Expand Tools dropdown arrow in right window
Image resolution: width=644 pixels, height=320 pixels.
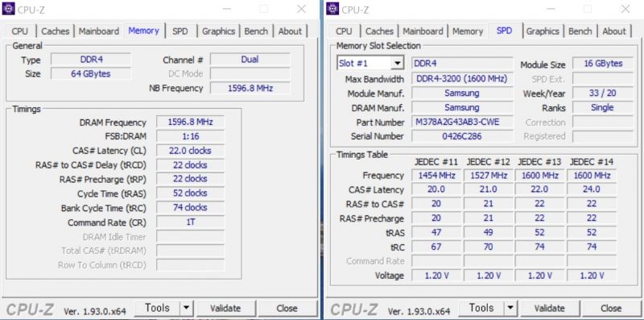point(510,308)
